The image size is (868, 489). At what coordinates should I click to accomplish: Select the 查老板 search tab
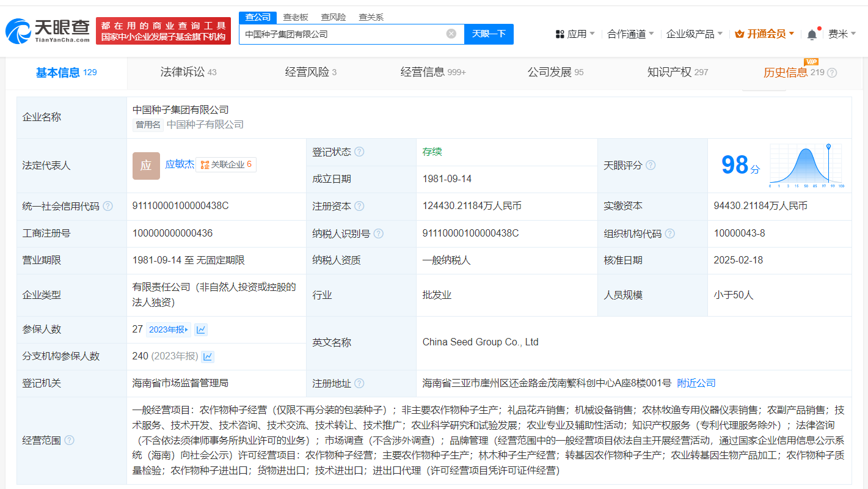[x=296, y=17]
